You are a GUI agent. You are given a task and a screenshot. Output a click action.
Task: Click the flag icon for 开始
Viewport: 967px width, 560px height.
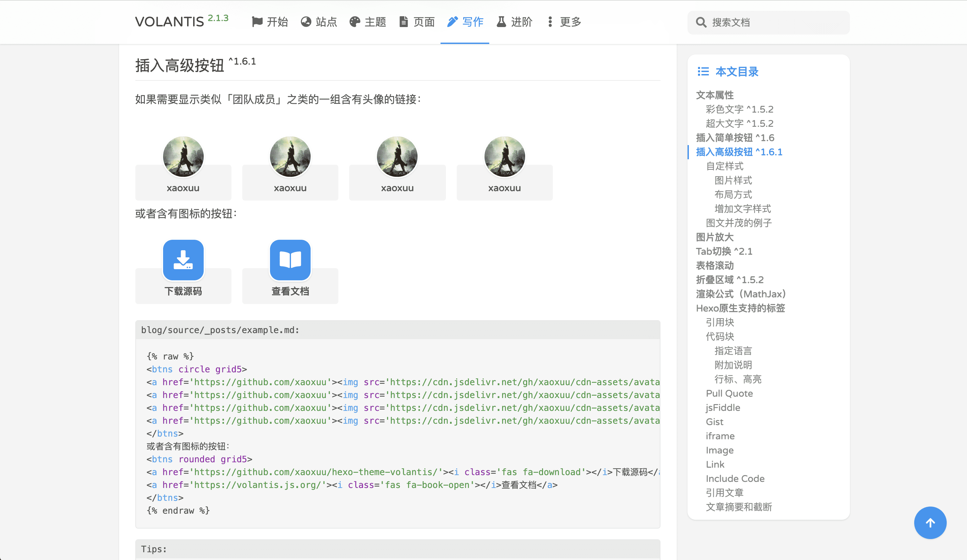coord(257,22)
